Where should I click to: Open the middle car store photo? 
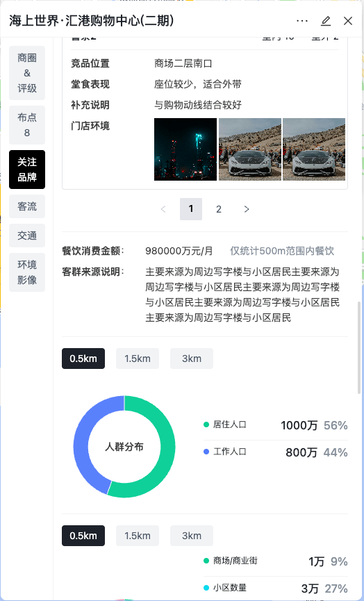point(250,149)
